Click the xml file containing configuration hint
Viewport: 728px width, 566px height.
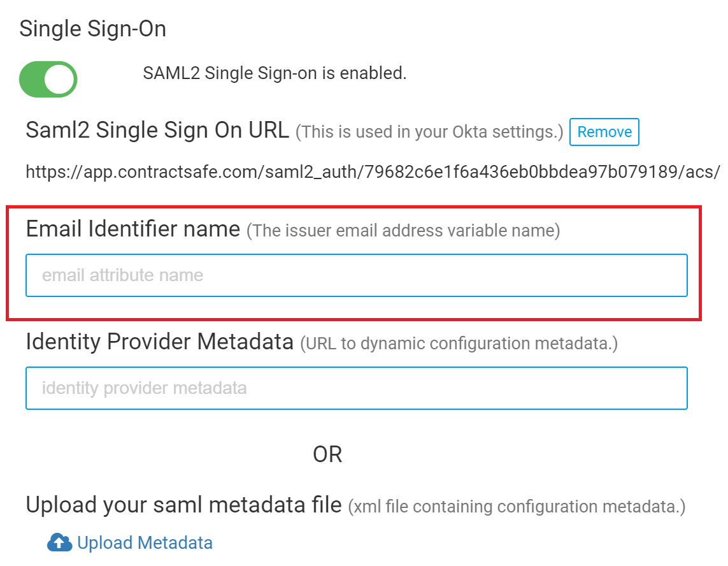(517, 507)
